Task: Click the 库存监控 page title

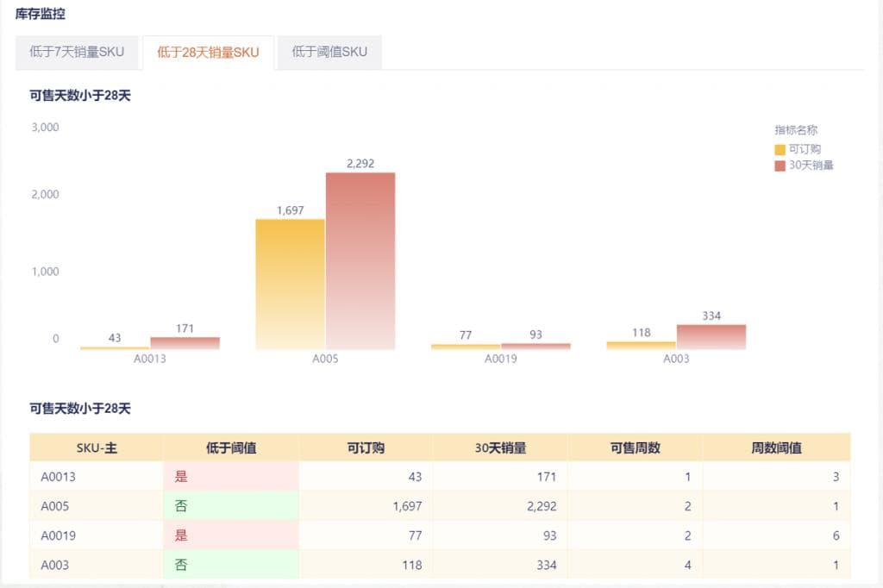Action: (40, 14)
